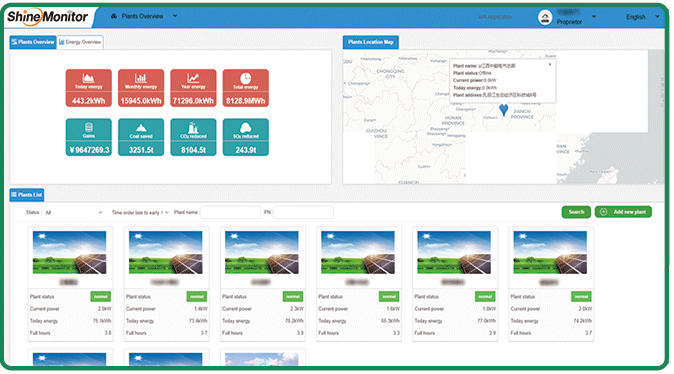674x374 pixels.
Task: Click the blue plant location marker on map
Action: 504,110
